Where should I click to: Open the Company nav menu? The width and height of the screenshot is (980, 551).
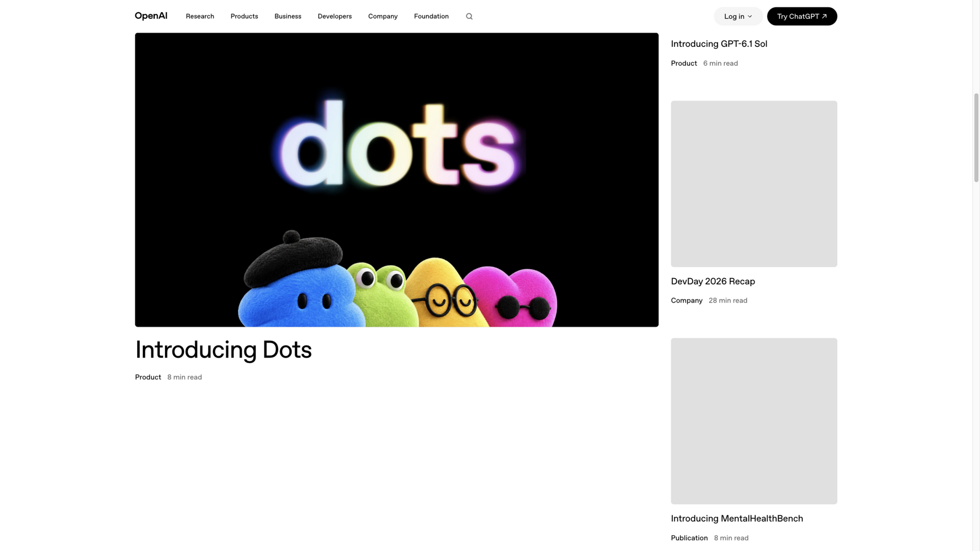tap(383, 16)
